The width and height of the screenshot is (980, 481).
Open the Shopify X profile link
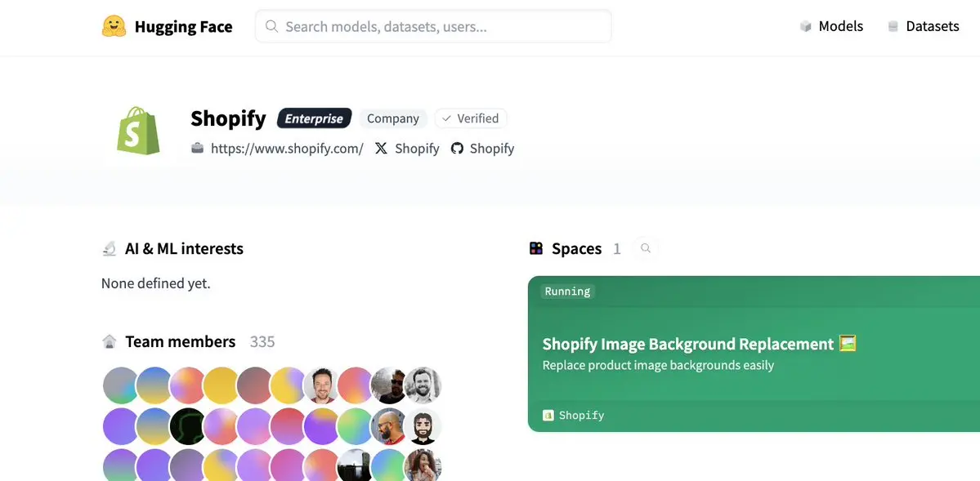[417, 149]
